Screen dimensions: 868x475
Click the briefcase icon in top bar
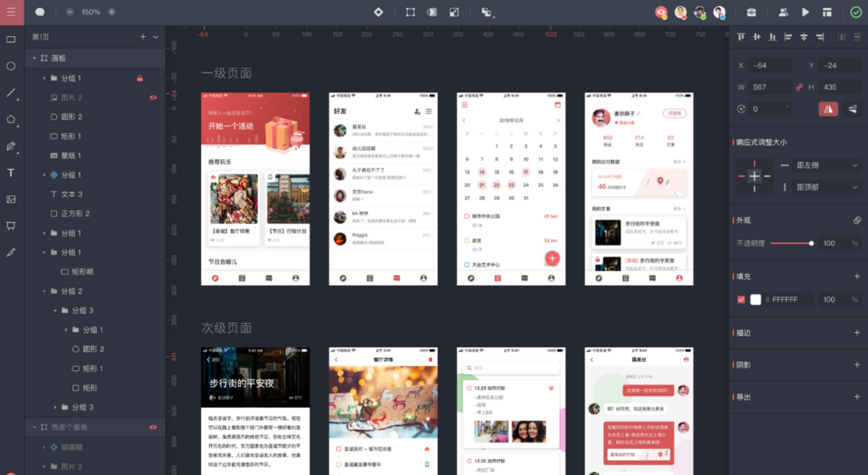pyautogui.click(x=752, y=12)
